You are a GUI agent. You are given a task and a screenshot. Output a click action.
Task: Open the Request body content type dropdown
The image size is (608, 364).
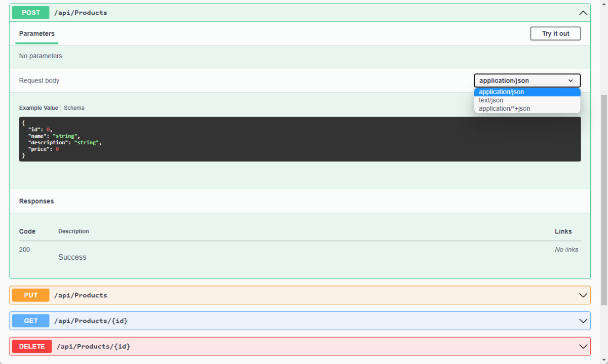point(527,80)
